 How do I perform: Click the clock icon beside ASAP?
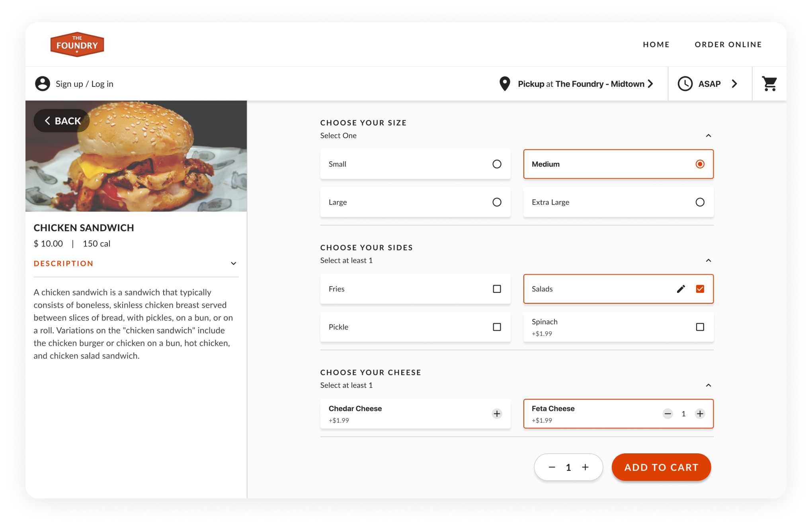pyautogui.click(x=685, y=84)
